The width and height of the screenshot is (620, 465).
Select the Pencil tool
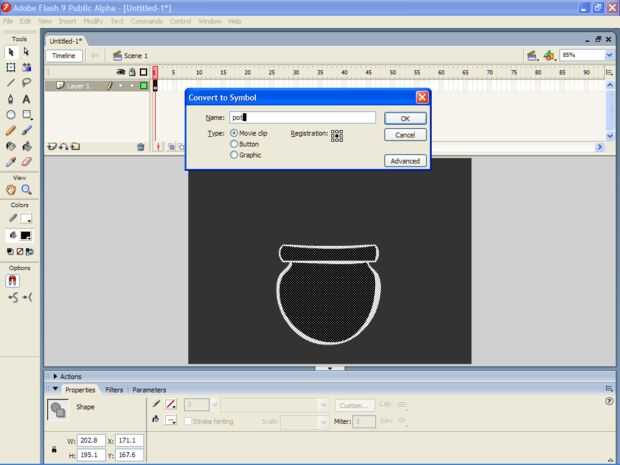click(x=11, y=130)
